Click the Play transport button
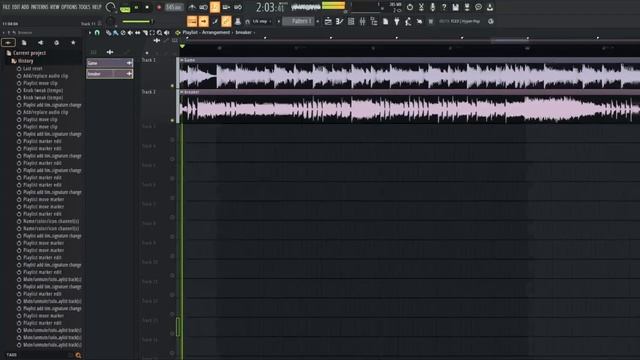The image size is (640, 360). (x=136, y=7)
